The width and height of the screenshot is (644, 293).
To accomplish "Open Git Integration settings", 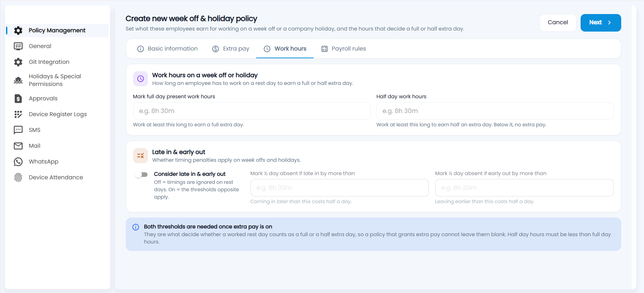I will click(57, 62).
